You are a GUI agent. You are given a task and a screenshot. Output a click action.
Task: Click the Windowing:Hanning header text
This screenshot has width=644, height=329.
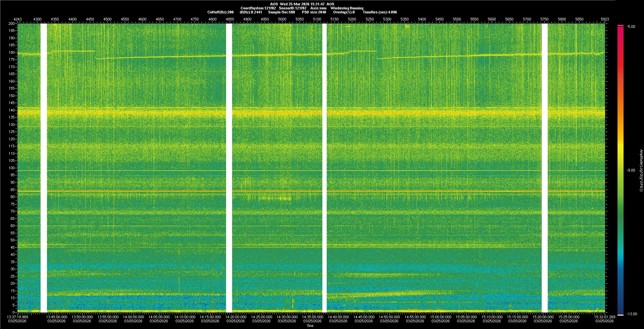point(347,8)
